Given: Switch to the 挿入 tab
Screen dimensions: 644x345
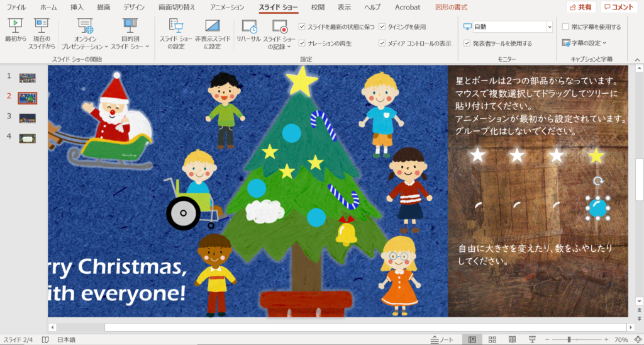Looking at the screenshot, I should [x=77, y=7].
